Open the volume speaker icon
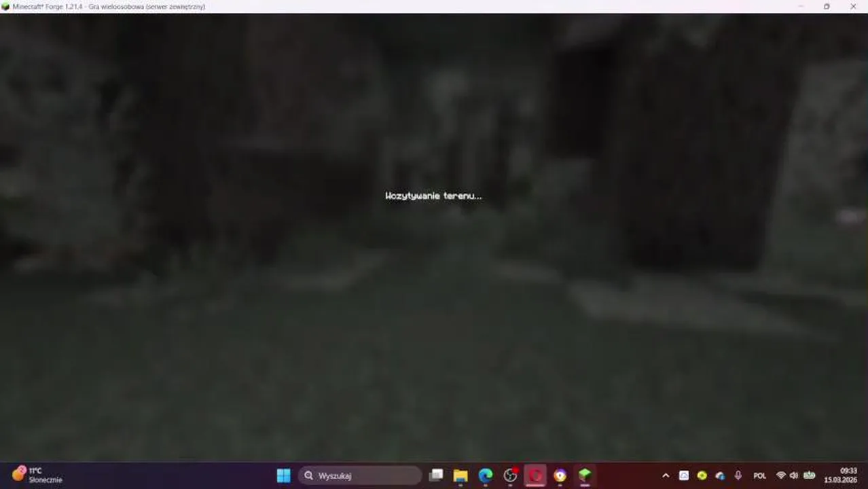This screenshot has height=489, width=868. click(x=794, y=475)
